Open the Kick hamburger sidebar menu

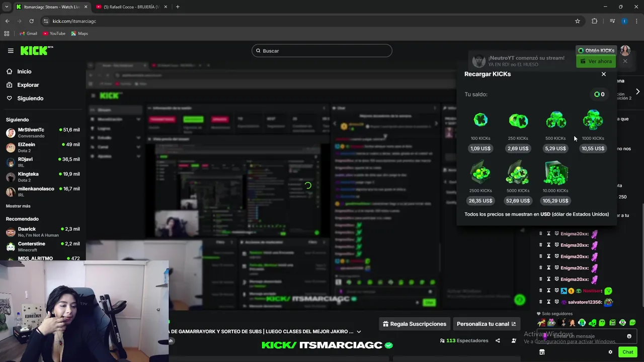(11, 51)
